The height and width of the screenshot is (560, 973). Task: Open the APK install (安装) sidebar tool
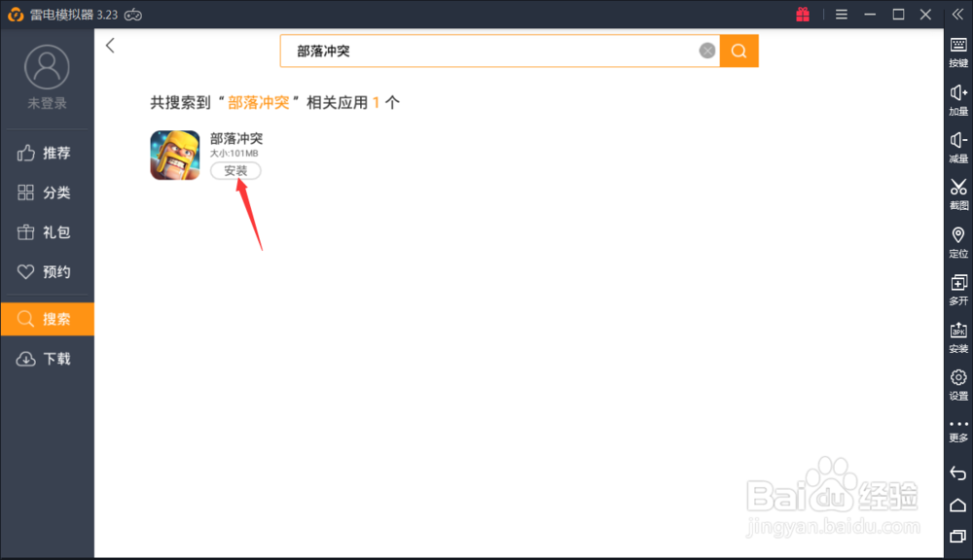point(956,337)
